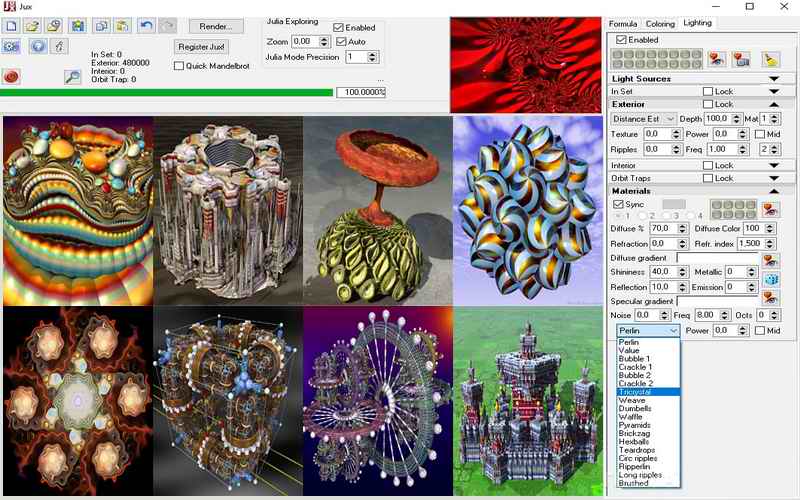Click the blue Undo arrow icon
This screenshot has width=800, height=500.
point(146,25)
